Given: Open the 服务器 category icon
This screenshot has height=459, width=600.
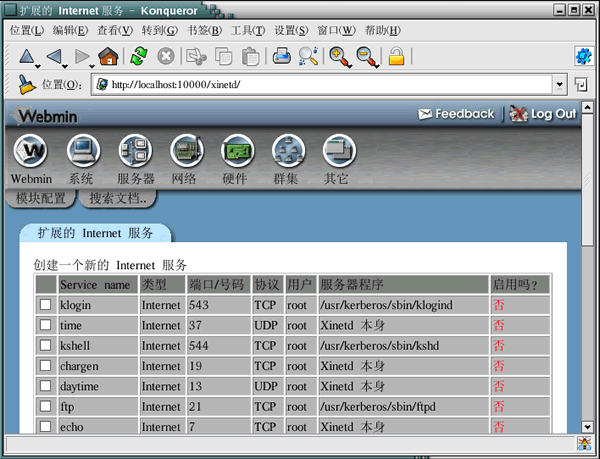Looking at the screenshot, I should [135, 151].
